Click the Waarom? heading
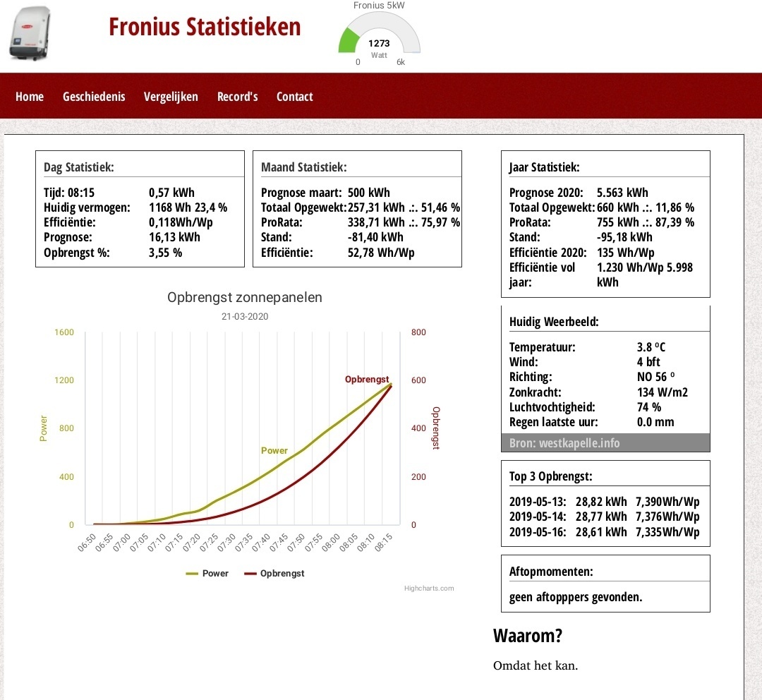 pos(528,636)
